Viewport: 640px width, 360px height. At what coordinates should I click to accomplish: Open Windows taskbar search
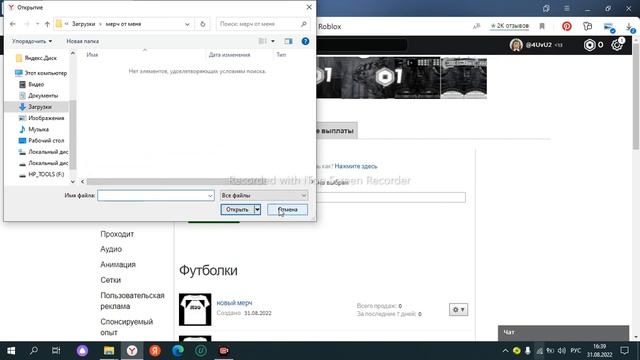coord(34,351)
